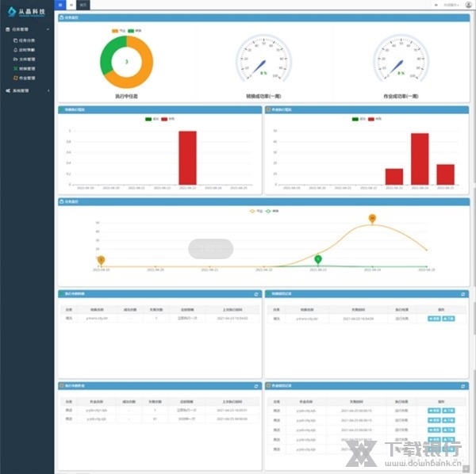Refresh the 转换错误记录 panel

coord(463,294)
